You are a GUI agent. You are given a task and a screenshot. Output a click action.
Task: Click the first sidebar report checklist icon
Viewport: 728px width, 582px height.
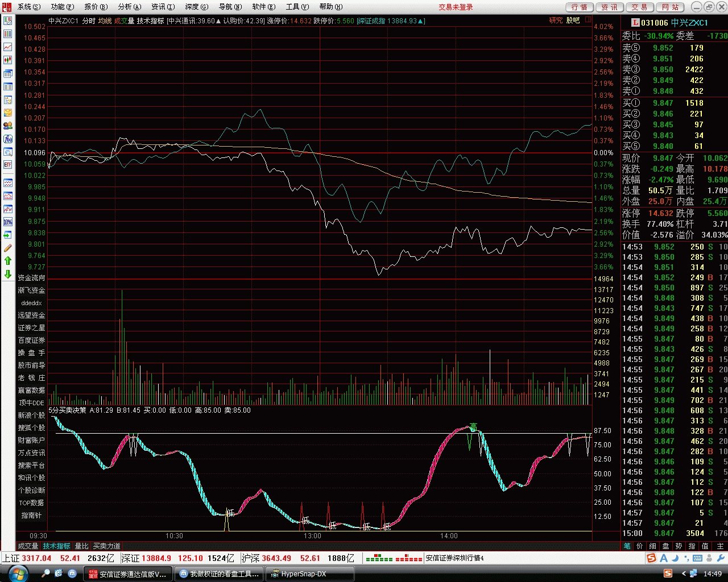8,20
